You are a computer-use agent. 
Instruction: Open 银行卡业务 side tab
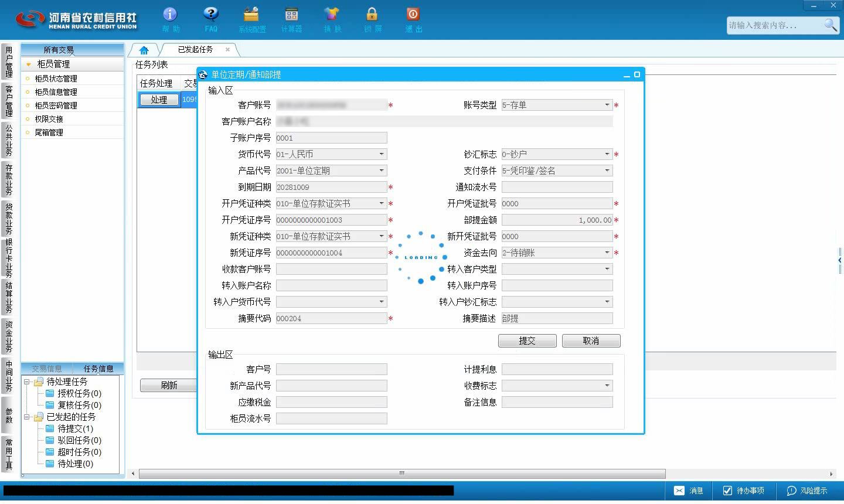coord(9,258)
